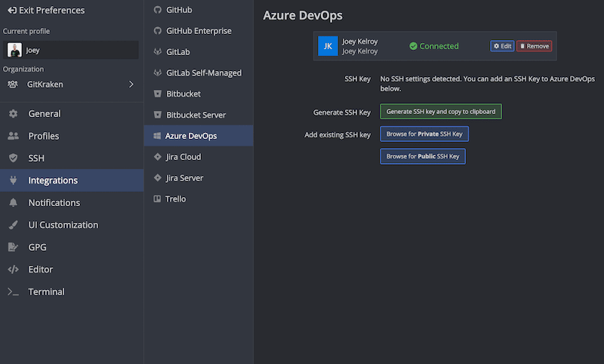
Task: Click the SSH shield icon
Action: 13,159
